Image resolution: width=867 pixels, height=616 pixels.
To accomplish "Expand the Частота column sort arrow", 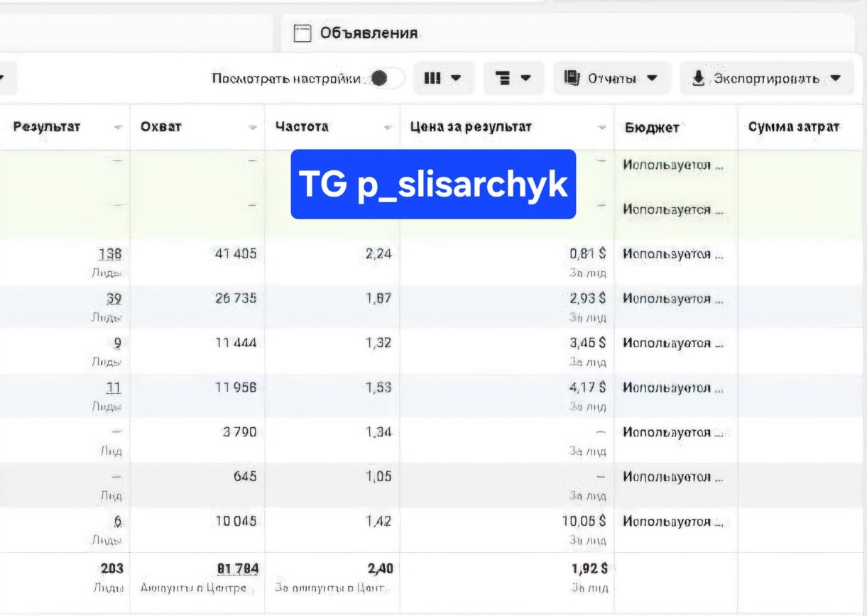I will pos(388,128).
